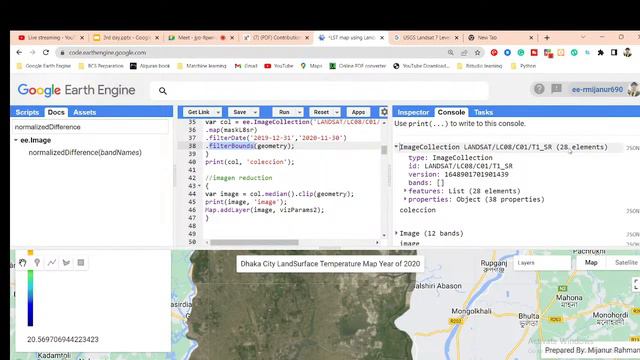Open the Run dropdown arrow
Screen dimensions: 640x360
[299, 112]
